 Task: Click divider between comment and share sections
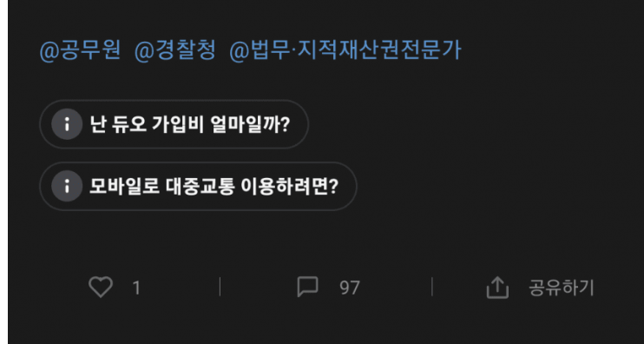pyautogui.click(x=432, y=287)
